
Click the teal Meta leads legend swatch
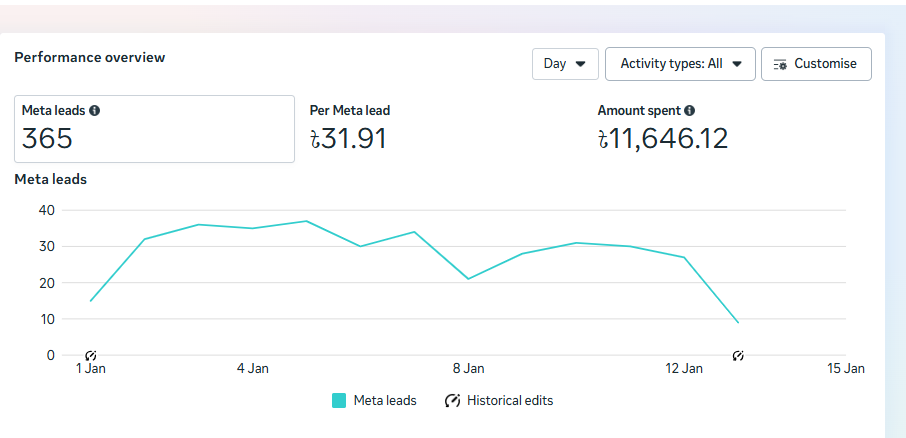point(339,400)
